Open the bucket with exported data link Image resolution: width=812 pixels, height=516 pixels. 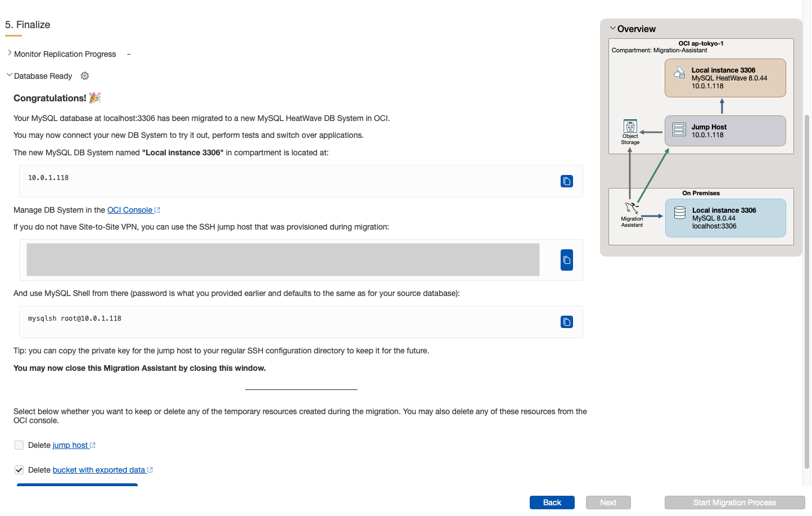coord(99,470)
